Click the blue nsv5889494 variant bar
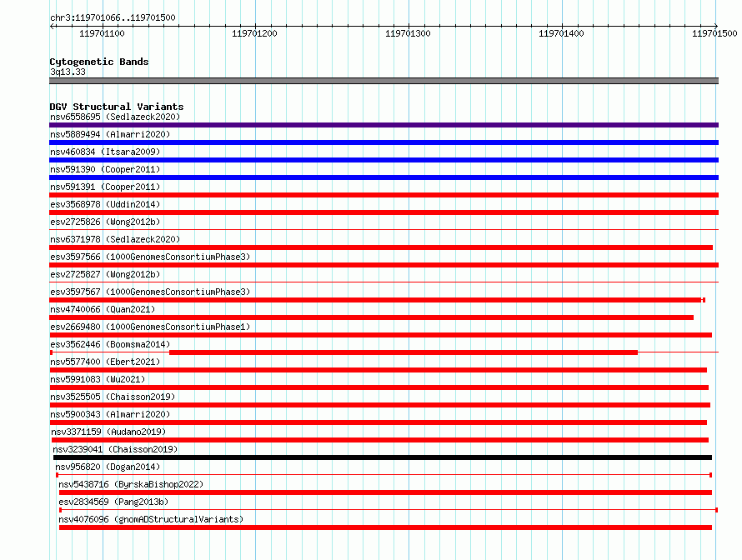This screenshot has width=742, height=560. click(x=384, y=142)
